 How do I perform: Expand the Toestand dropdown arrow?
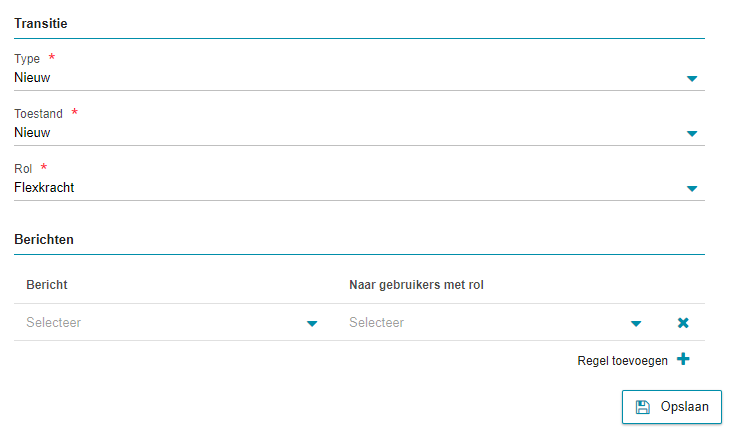692,134
